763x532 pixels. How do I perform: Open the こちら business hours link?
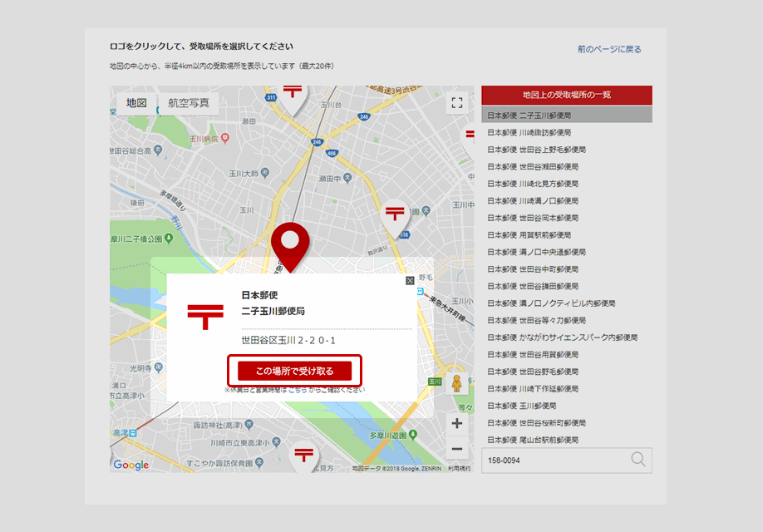click(298, 389)
